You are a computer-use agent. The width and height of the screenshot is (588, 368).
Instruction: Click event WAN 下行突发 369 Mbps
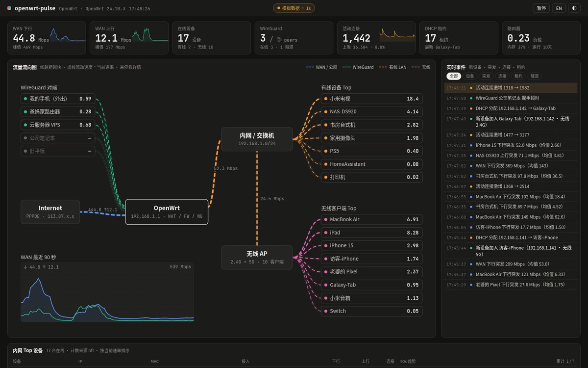click(x=511, y=166)
